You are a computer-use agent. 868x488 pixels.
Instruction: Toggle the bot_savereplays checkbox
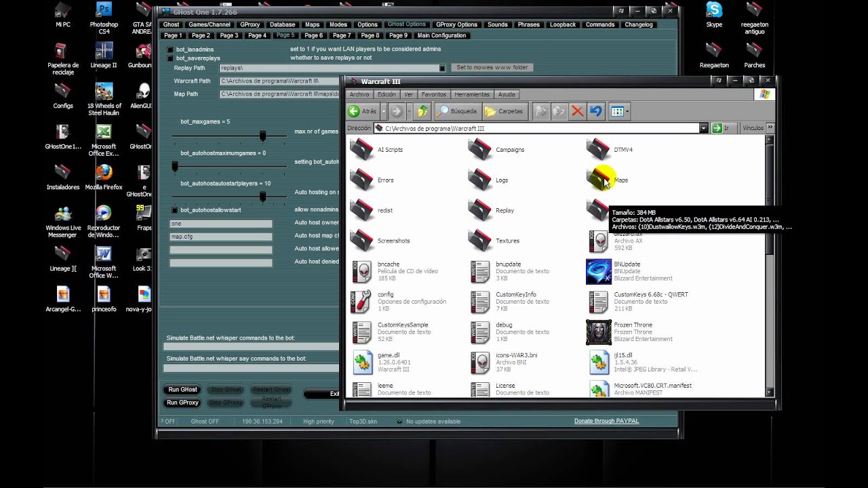pyautogui.click(x=171, y=58)
